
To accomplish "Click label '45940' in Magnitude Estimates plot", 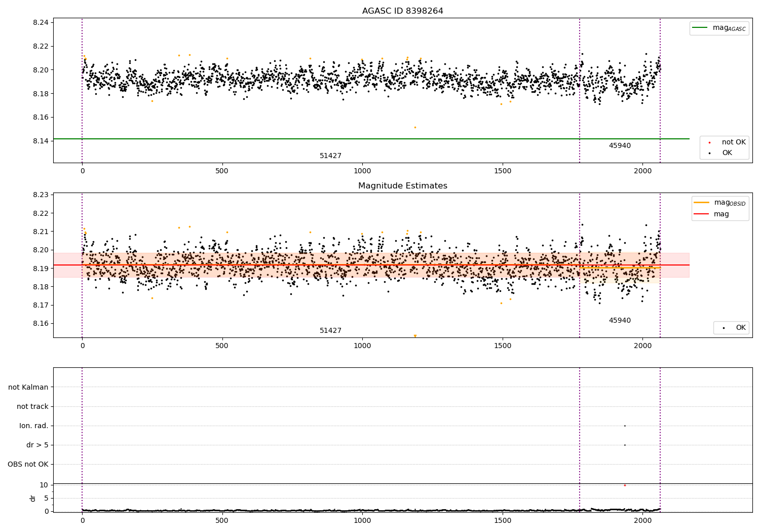I will 620,321.
